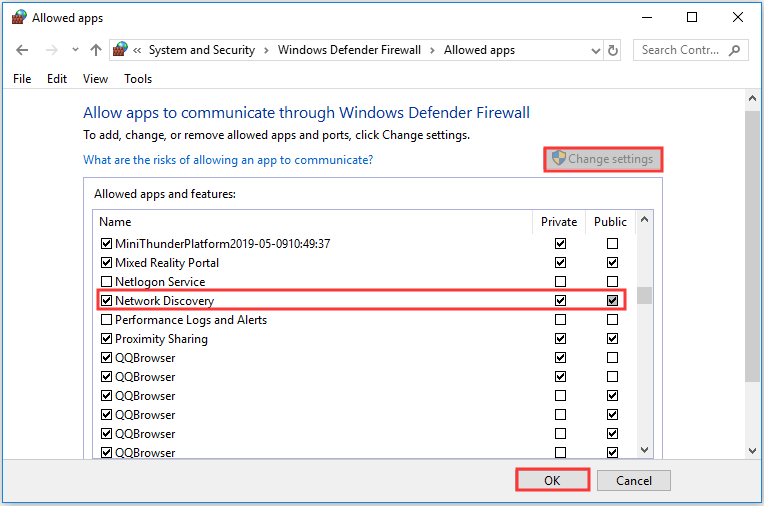Click the search magnifier icon
Image resolution: width=764 pixels, height=506 pixels.
click(x=734, y=50)
